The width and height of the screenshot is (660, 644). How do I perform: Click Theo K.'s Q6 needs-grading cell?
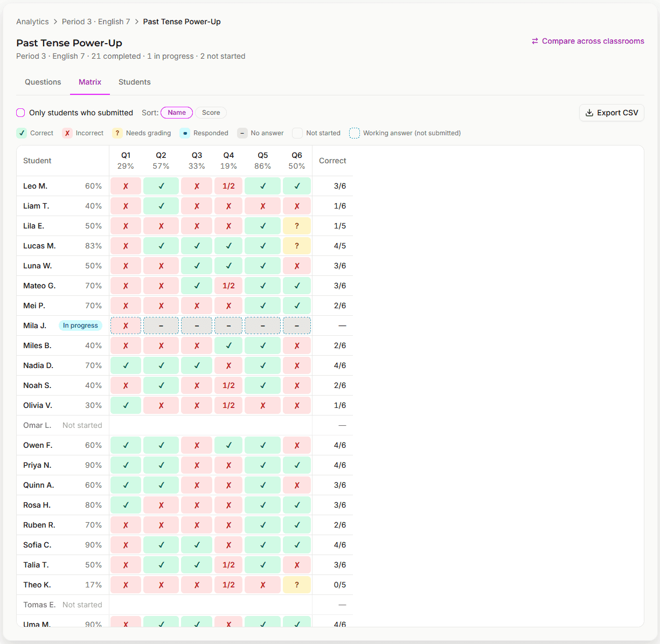click(x=297, y=585)
